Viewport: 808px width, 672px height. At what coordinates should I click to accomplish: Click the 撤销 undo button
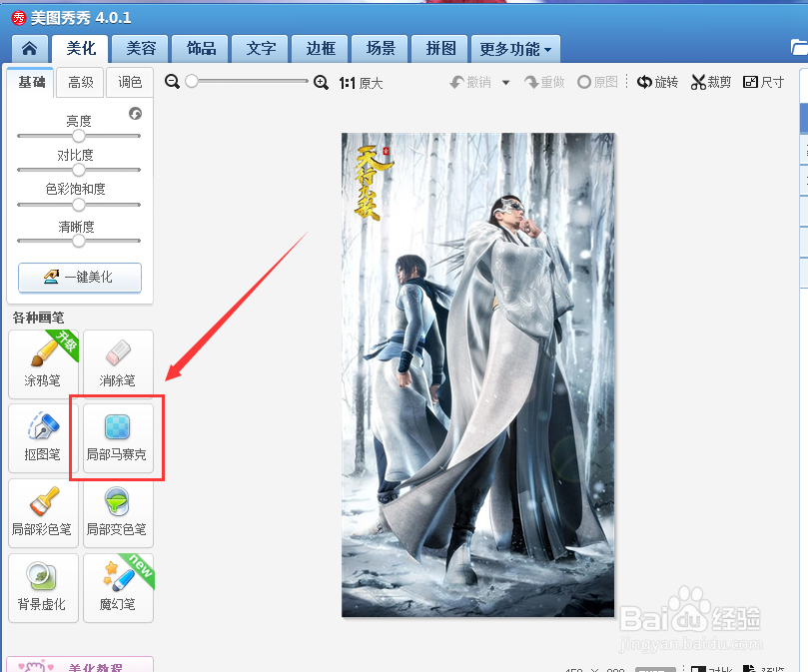(470, 82)
